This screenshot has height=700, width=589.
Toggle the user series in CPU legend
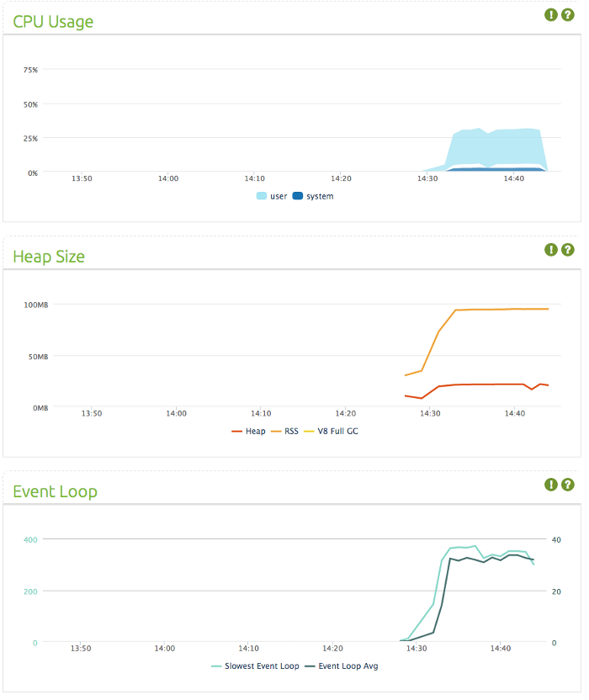point(272,196)
